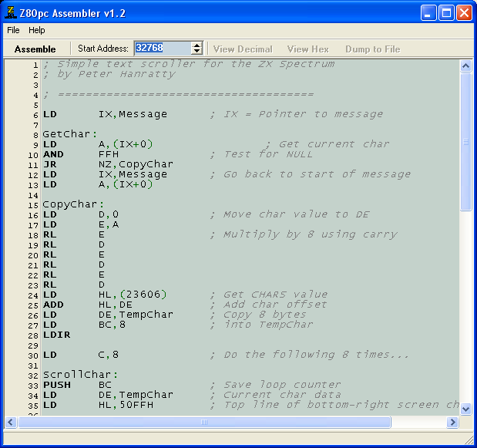Viewport: 477px width, 448px height.
Task: Increment Start Address with up spinner arrow
Action: point(197,45)
